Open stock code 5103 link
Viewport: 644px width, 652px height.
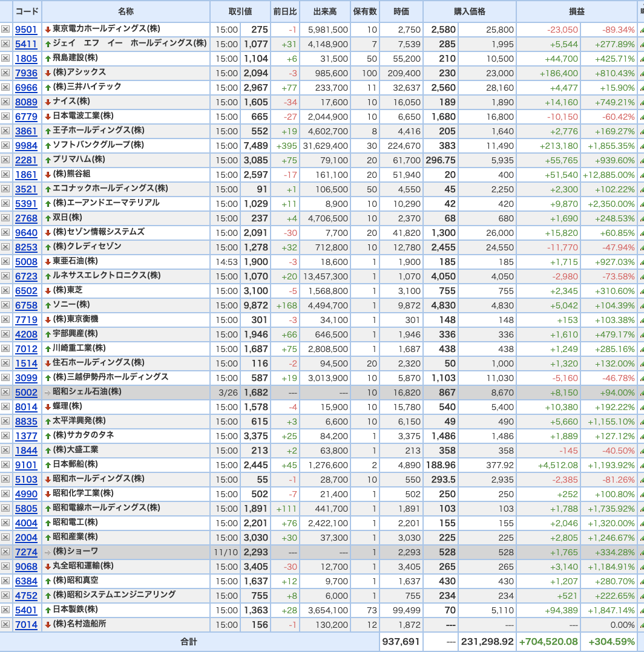coord(26,480)
